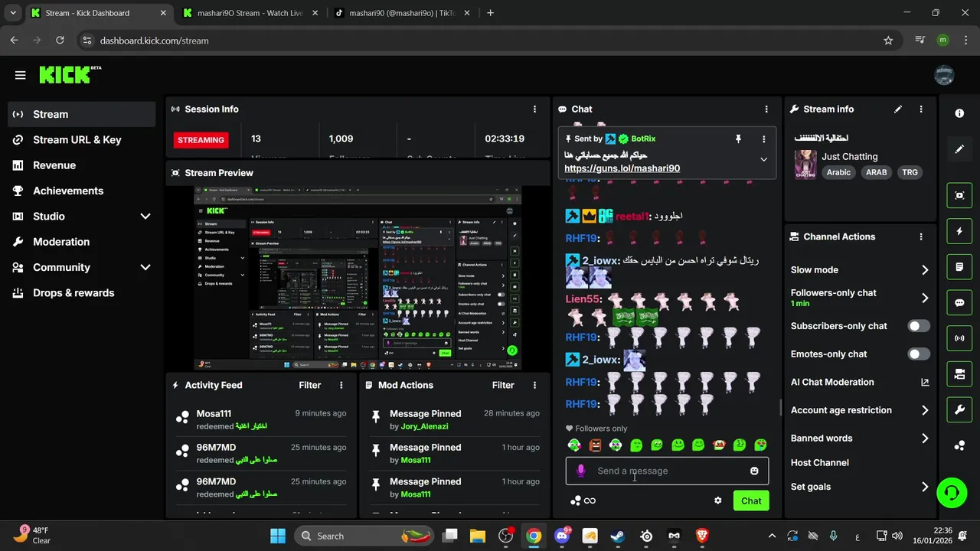
Task: Open Mod Actions three-dot menu
Action: [x=534, y=386]
